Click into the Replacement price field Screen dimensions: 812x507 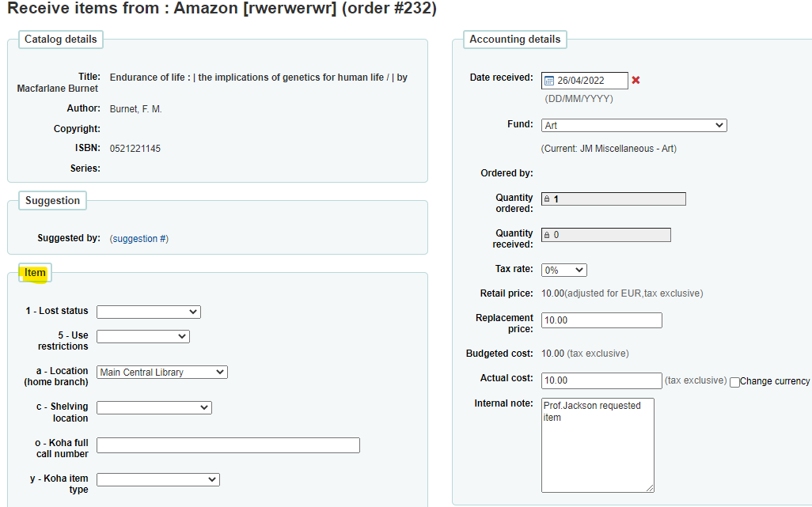[601, 320]
